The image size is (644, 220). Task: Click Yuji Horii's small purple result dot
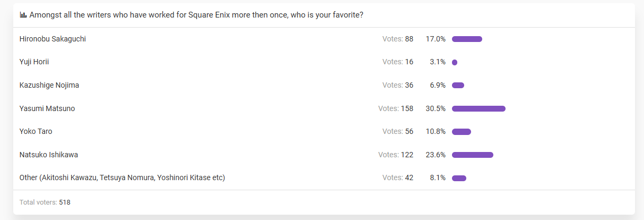[x=455, y=63]
